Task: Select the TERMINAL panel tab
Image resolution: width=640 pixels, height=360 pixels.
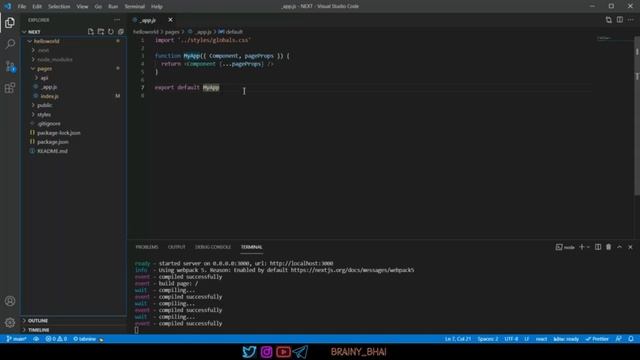Action: coord(251,247)
